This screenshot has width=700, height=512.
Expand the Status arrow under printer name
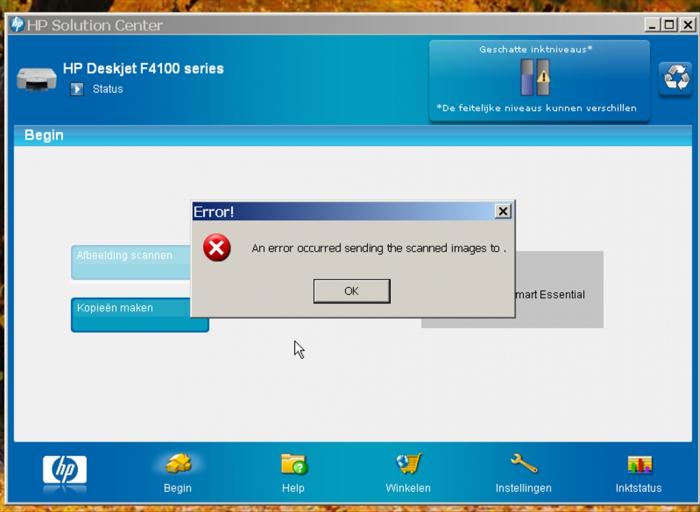point(77,89)
